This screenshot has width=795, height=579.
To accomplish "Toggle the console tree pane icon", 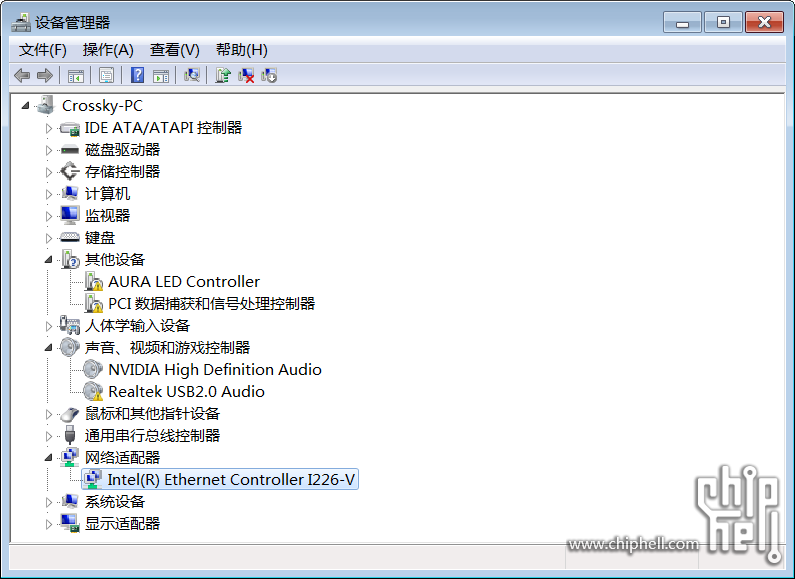I will pyautogui.click(x=76, y=76).
